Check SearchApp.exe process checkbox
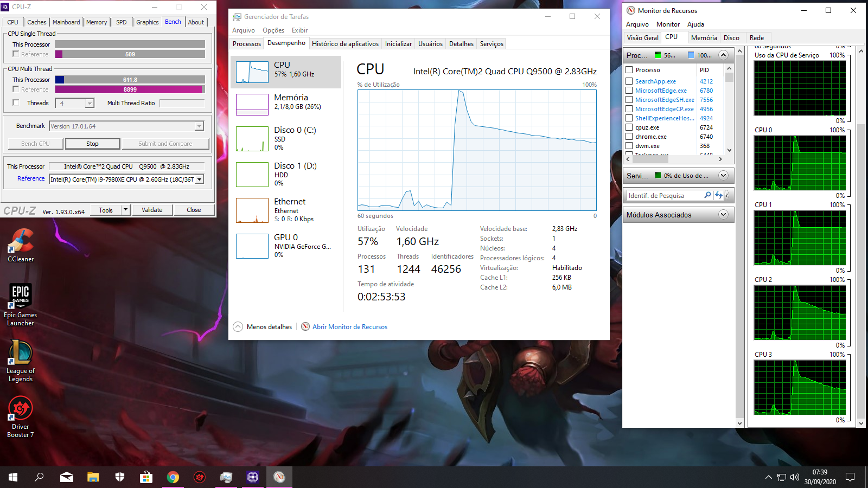Image resolution: width=868 pixels, height=488 pixels. click(629, 81)
